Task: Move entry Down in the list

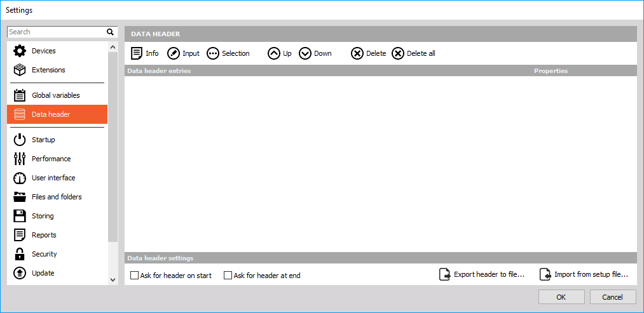Action: click(315, 53)
